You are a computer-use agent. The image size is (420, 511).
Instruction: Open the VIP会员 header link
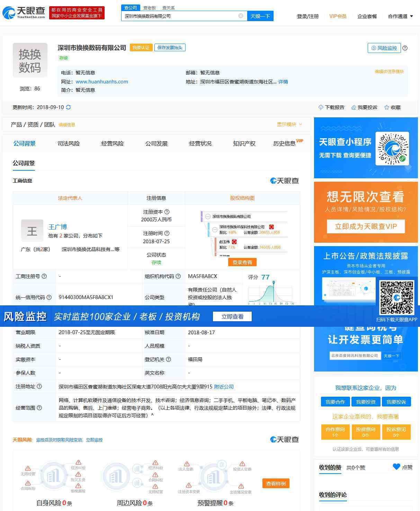click(338, 16)
